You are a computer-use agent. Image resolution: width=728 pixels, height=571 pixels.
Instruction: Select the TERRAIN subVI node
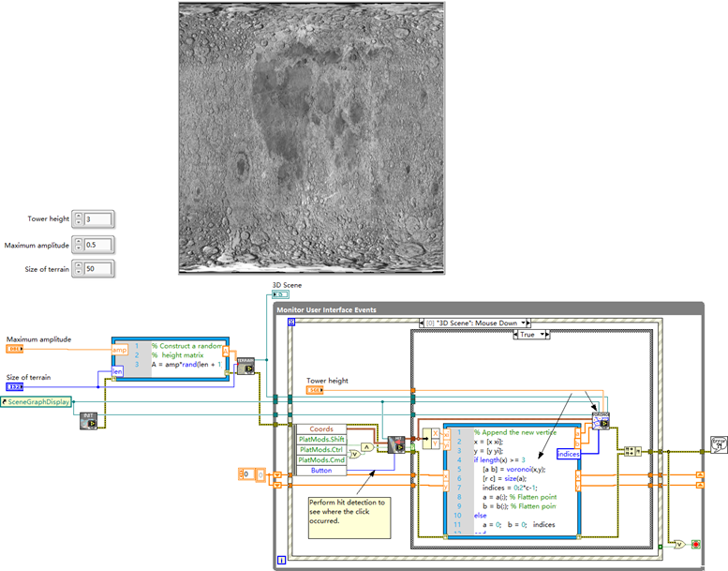coord(245,366)
